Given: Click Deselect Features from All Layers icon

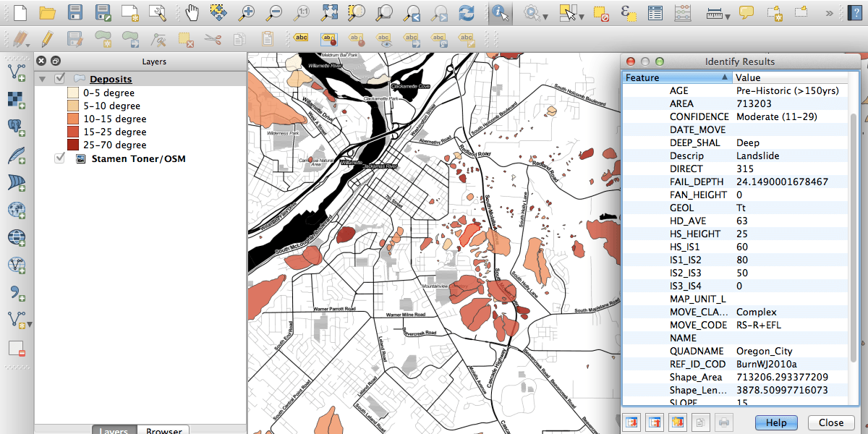Looking at the screenshot, I should pos(600,12).
